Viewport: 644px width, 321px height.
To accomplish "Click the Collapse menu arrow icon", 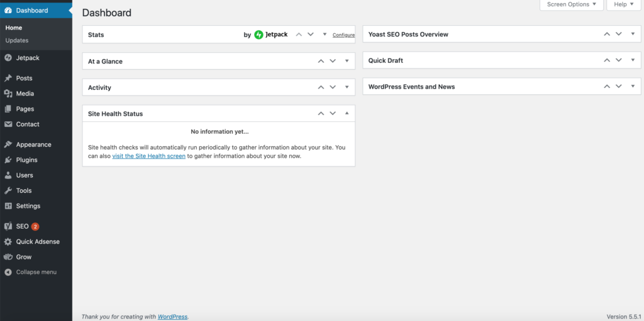I will pos(8,272).
